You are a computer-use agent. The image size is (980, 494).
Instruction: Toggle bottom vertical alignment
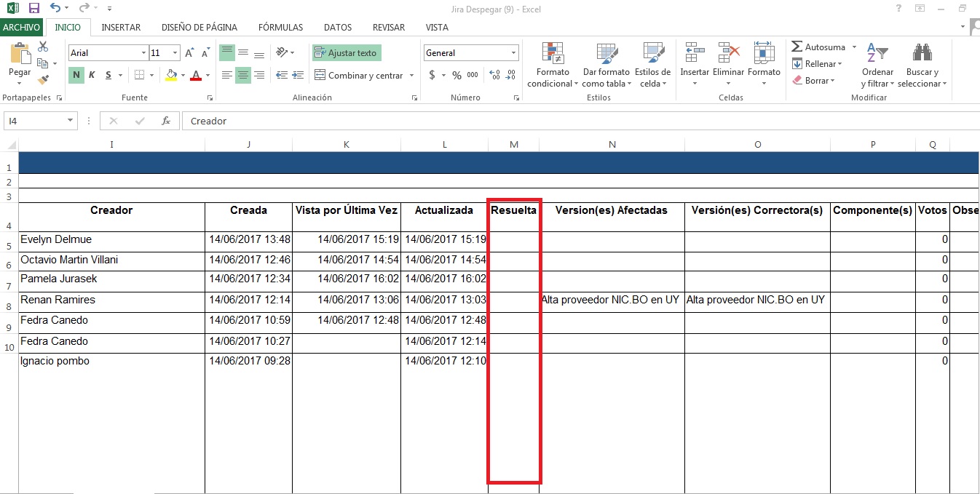[x=261, y=52]
